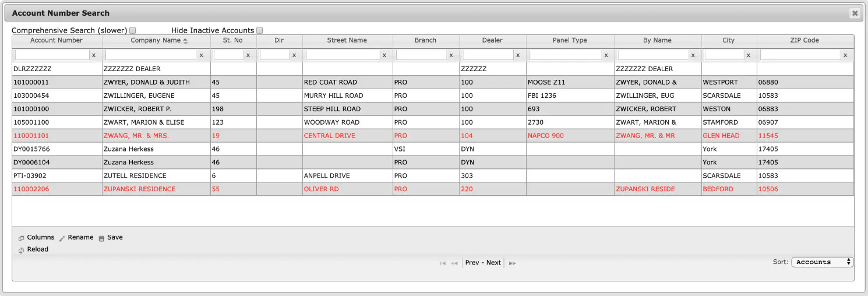The height and width of the screenshot is (296, 868).
Task: Sort by Street Name column header
Action: 347,40
